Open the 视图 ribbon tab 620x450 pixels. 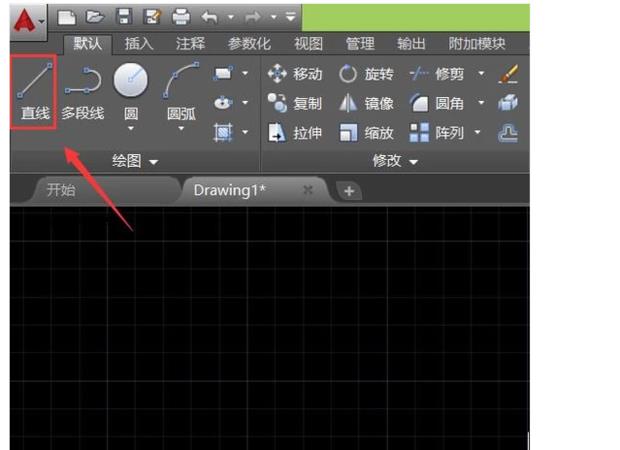coord(308,43)
